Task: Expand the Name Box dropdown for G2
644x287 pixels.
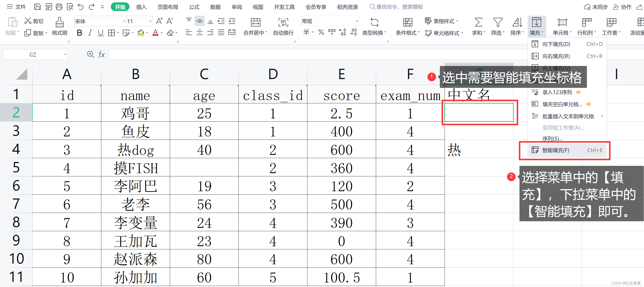Action: (x=65, y=55)
